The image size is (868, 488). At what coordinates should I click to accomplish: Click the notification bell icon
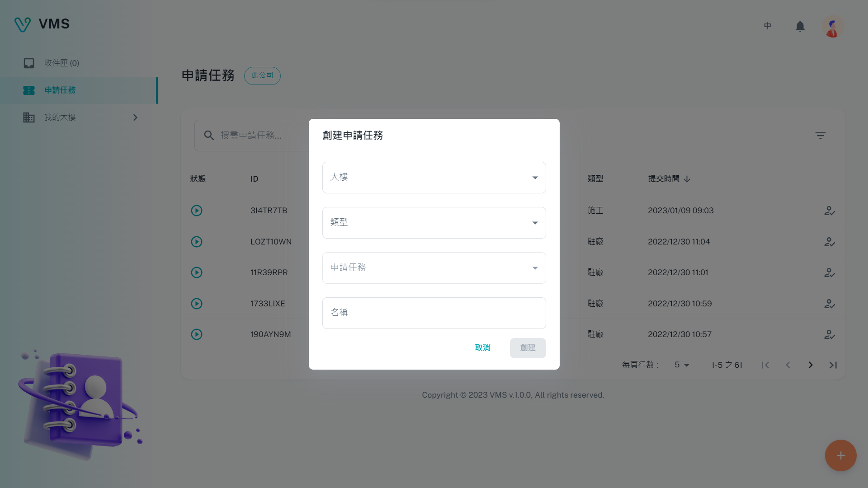click(x=800, y=26)
